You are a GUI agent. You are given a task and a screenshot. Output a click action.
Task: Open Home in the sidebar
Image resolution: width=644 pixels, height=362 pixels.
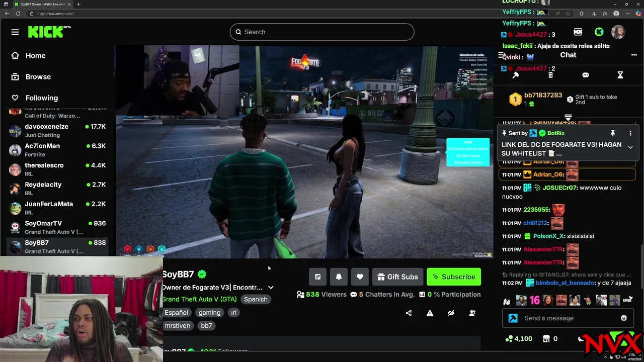pyautogui.click(x=29, y=55)
